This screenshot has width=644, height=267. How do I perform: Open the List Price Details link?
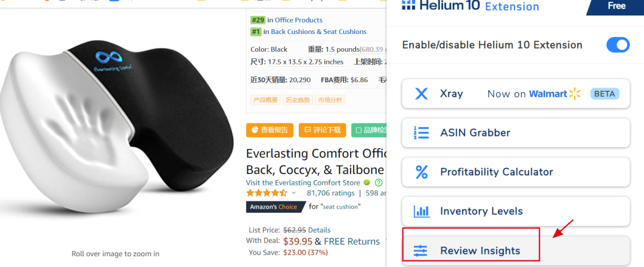coord(319,230)
